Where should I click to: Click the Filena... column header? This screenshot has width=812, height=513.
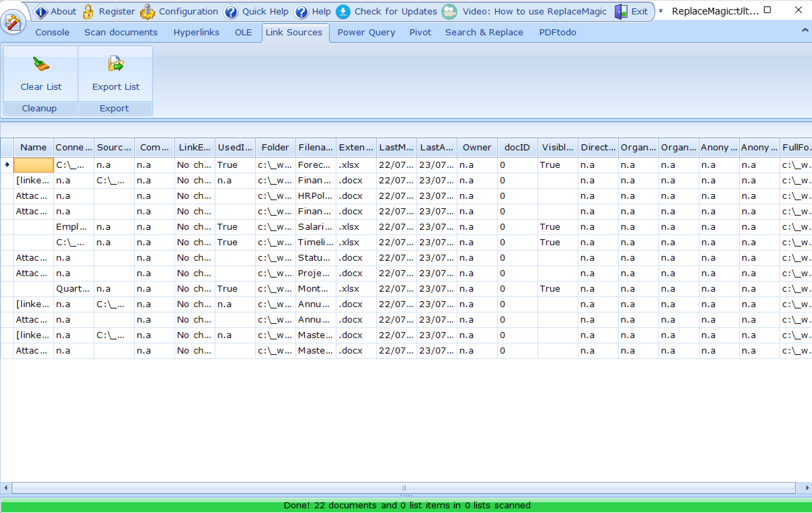click(316, 147)
